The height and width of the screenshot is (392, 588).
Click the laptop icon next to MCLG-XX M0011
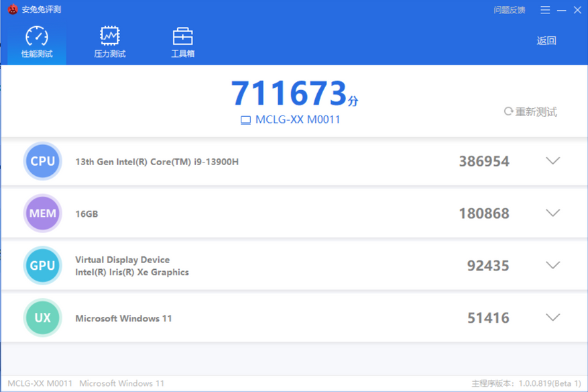tap(245, 120)
